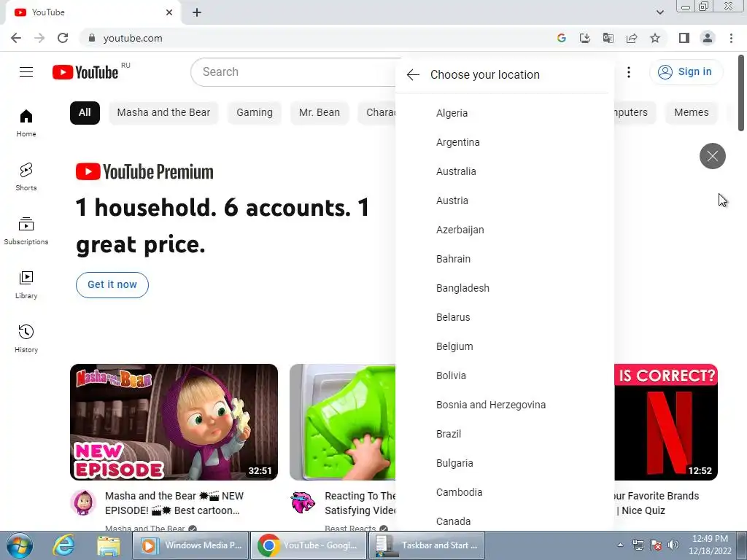Open the Masha and the Bear video thumbnail
747x560 pixels.
tap(174, 422)
